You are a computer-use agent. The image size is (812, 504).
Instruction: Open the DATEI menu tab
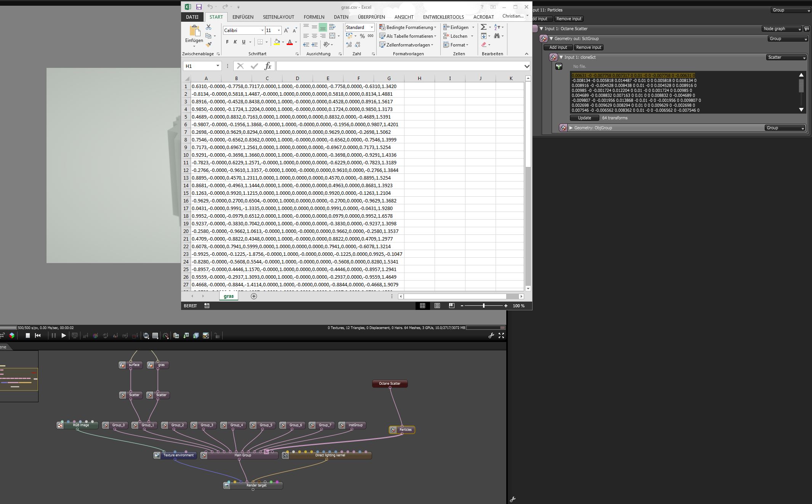tap(192, 17)
